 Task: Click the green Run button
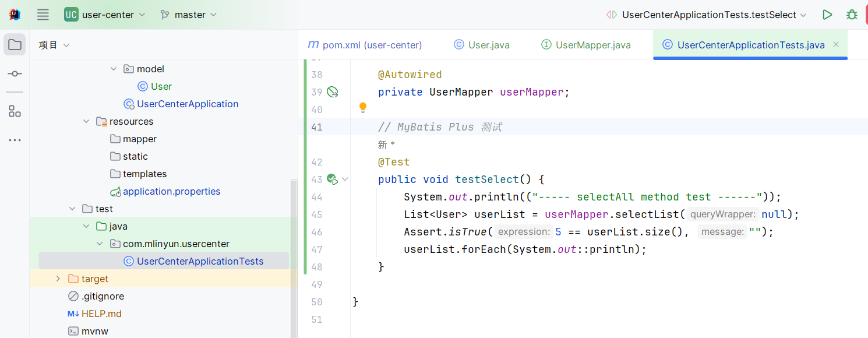827,15
